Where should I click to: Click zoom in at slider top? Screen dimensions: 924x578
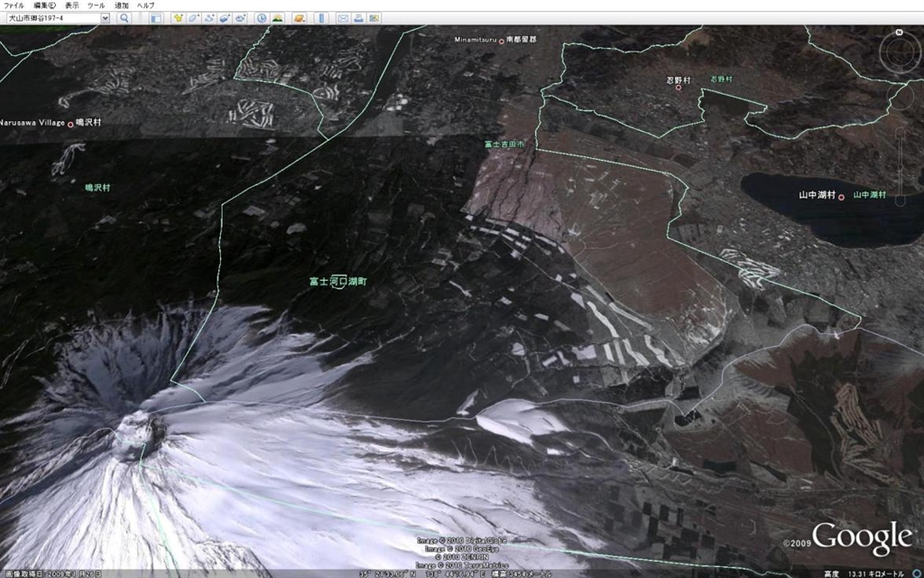tap(900, 131)
